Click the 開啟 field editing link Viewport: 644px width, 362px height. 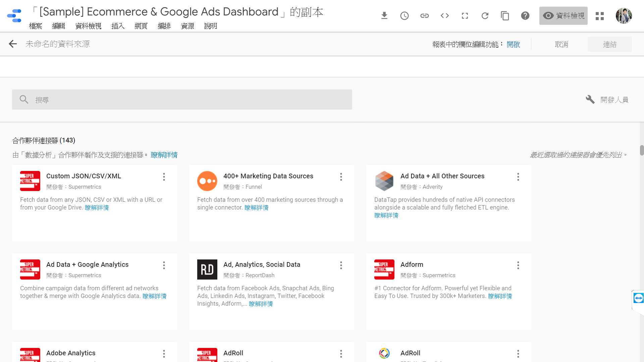tap(513, 44)
